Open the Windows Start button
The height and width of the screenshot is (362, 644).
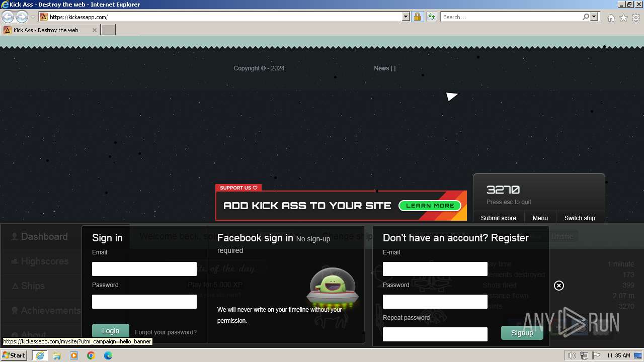tap(14, 355)
